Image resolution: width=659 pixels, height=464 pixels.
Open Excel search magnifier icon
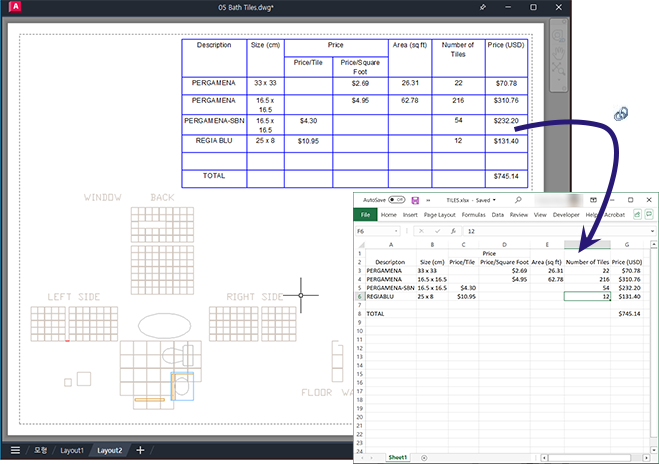click(518, 200)
